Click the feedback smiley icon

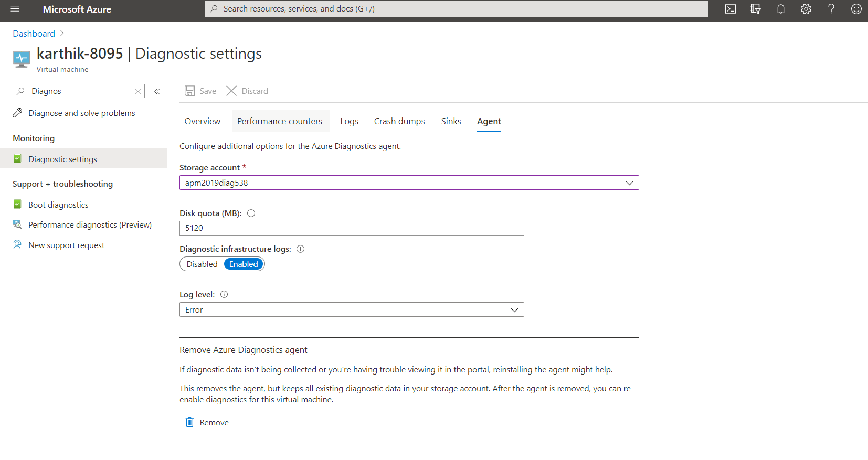[x=856, y=9]
